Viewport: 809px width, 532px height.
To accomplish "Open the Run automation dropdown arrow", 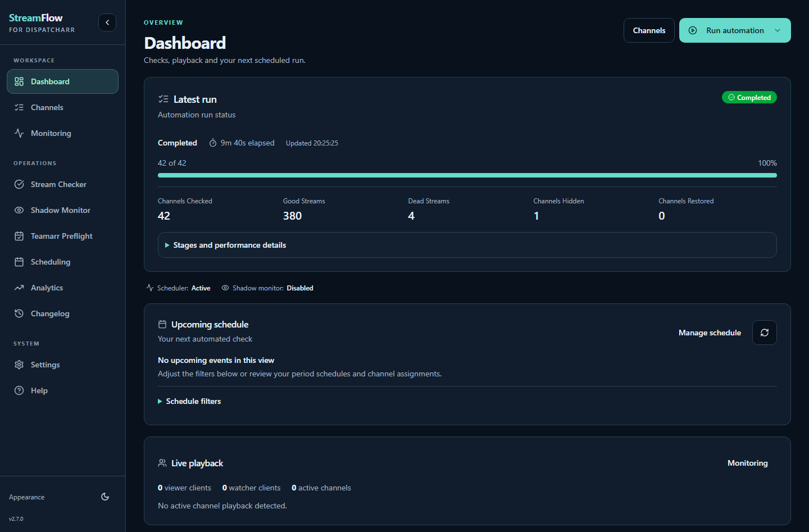I will tap(778, 30).
